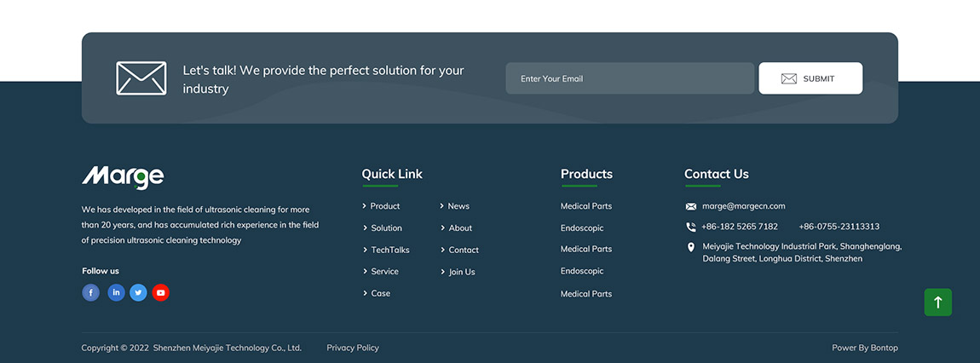This screenshot has width=980, height=363.
Task: Click the phone icon in Contact Us
Action: 691,227
